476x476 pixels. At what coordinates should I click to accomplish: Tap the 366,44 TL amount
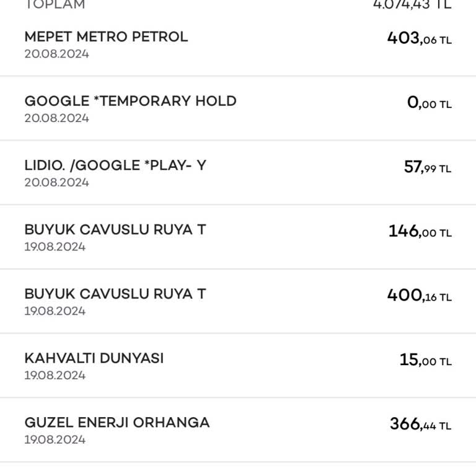point(420,425)
